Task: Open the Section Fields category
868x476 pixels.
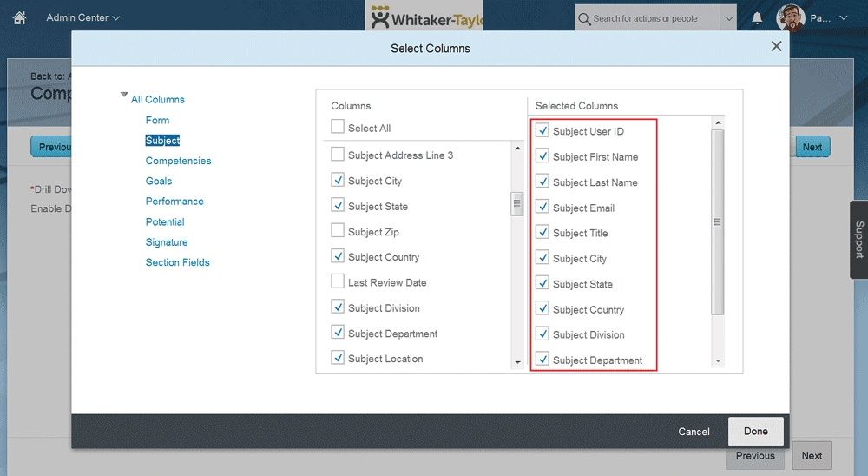Action: point(178,262)
